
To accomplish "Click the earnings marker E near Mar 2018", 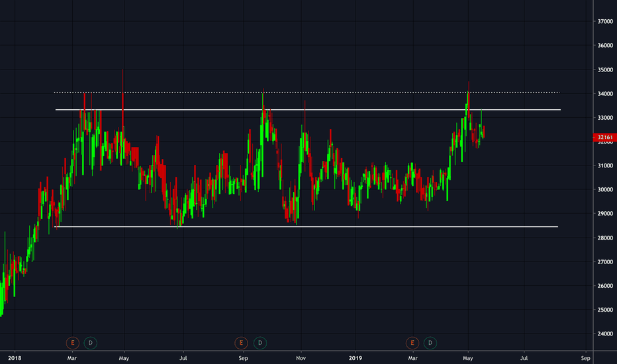I will click(72, 343).
